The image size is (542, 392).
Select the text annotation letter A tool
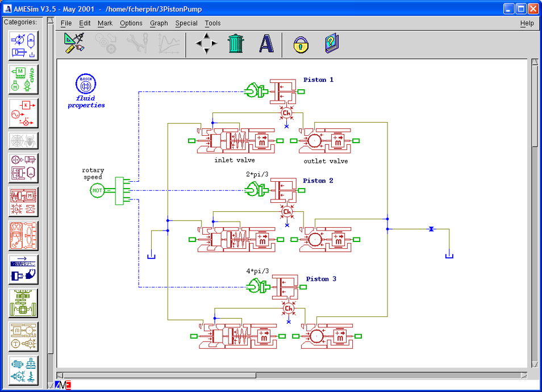[266, 44]
